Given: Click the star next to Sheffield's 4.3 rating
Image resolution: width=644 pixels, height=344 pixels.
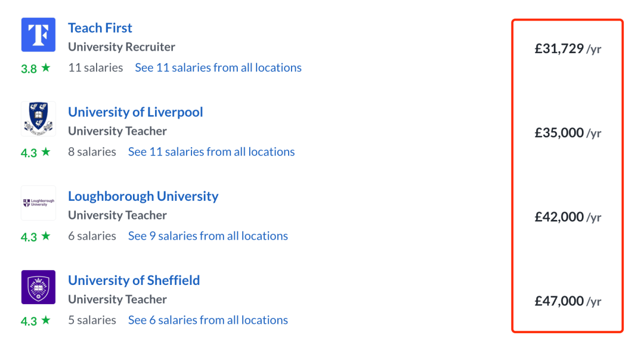Looking at the screenshot, I should click(45, 320).
